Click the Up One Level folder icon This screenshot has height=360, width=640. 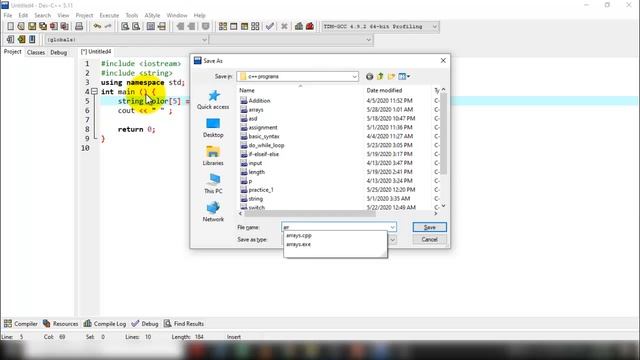380,76
